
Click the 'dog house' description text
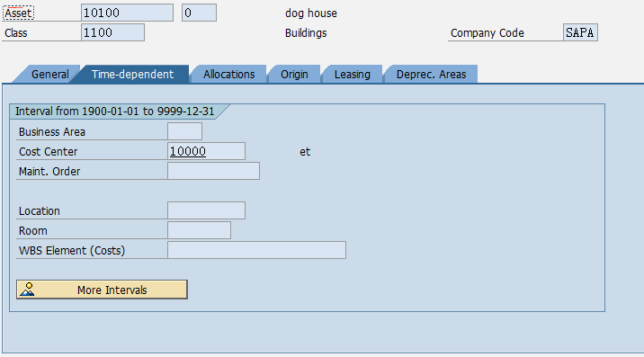click(311, 13)
